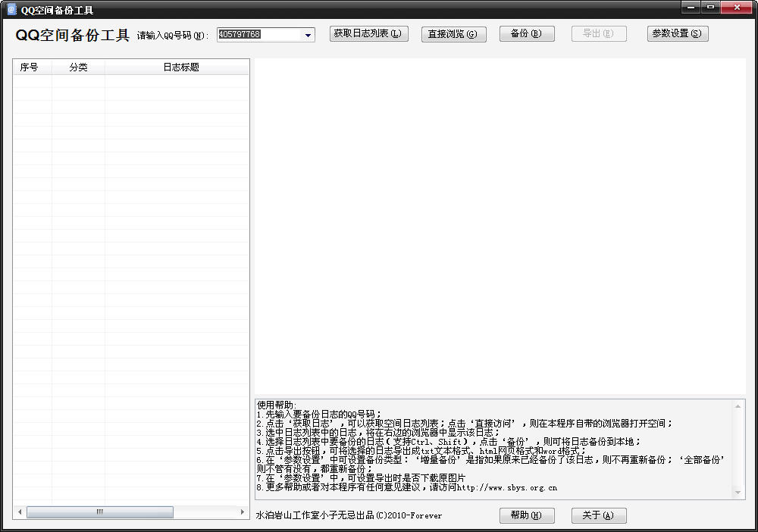Close the QQ空间备份工具 window
Screen dimensions: 758x532
pos(737,8)
